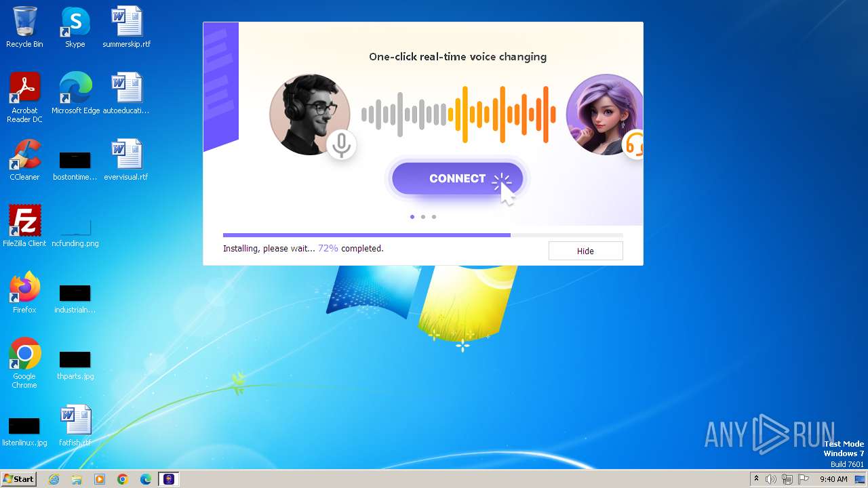Open the autoeducati... Word document
This screenshot has height=488, width=868.
(x=126, y=94)
